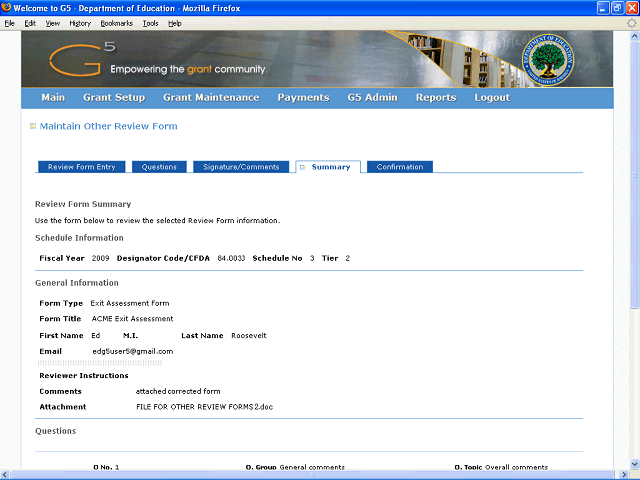
Task: Open the Edit menu
Action: pos(30,23)
